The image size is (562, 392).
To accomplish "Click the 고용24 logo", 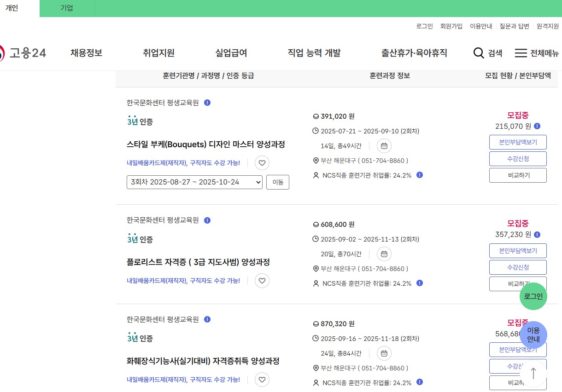I will [x=23, y=53].
